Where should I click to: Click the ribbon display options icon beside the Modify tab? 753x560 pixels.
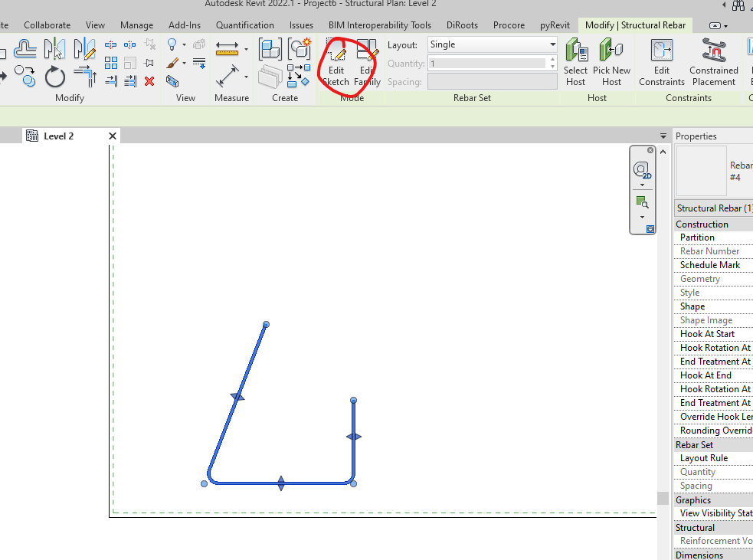tap(715, 25)
